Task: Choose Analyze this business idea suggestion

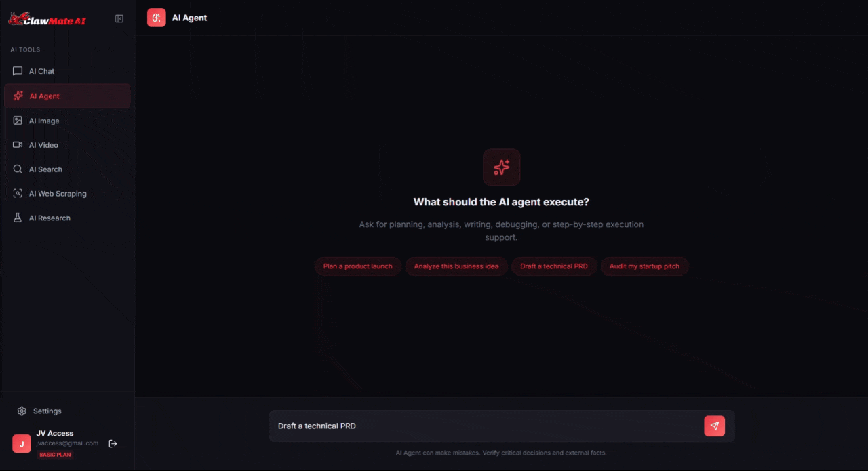Action: click(x=456, y=266)
